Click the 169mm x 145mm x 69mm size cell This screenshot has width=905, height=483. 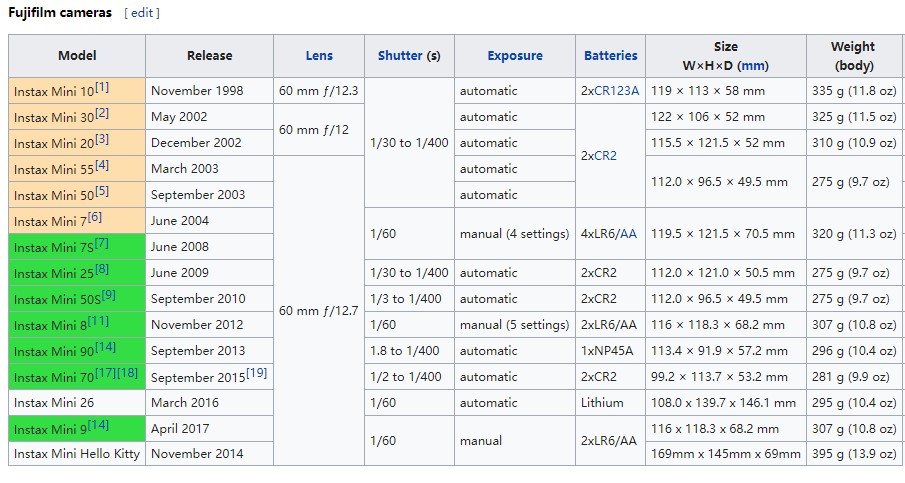tap(726, 454)
